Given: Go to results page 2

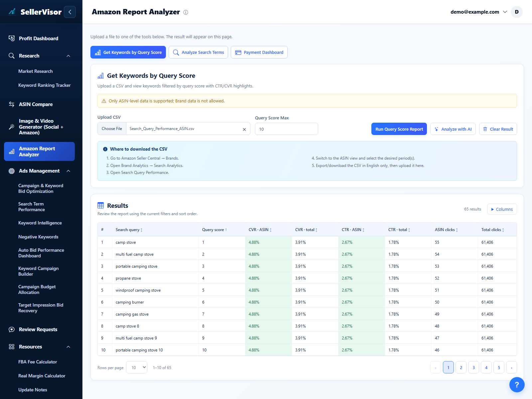Looking at the screenshot, I should point(461,367).
